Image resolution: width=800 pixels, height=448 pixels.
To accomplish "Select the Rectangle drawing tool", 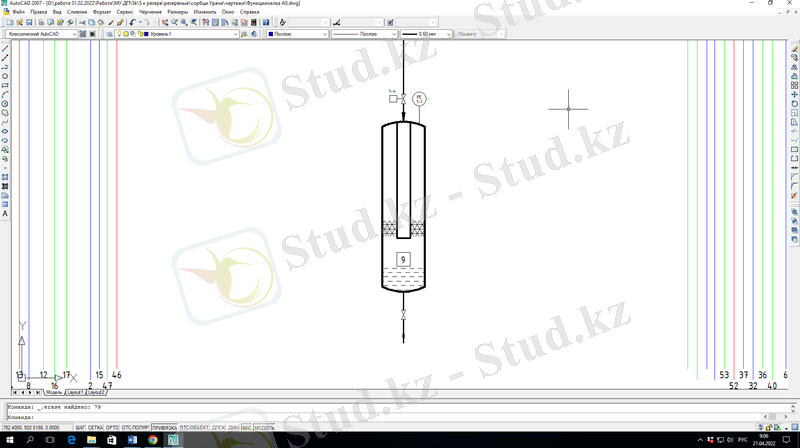I will [x=5, y=85].
